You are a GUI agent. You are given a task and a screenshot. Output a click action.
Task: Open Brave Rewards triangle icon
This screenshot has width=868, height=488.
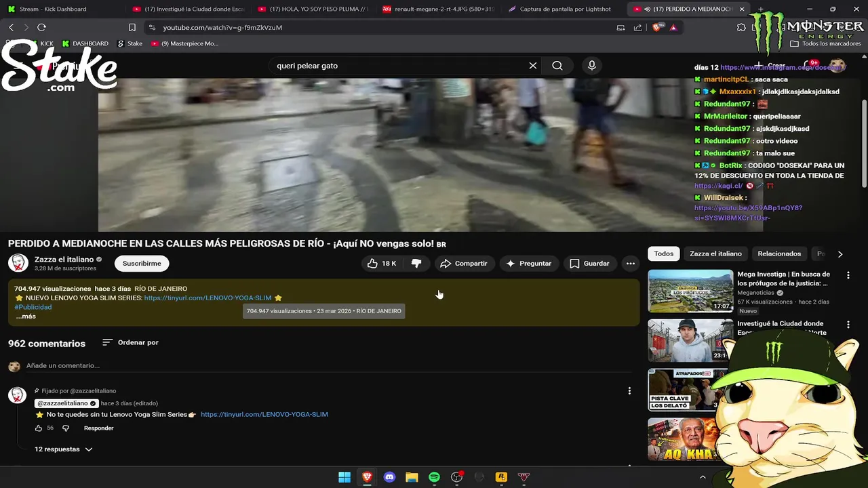[673, 27]
